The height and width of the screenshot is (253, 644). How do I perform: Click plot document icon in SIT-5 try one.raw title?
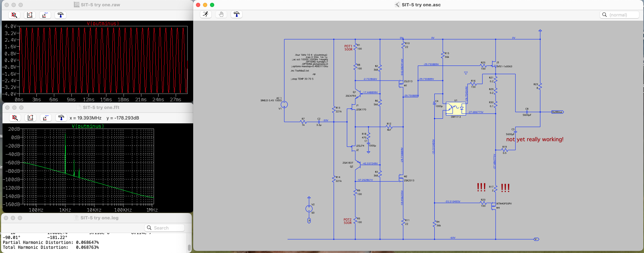[77, 5]
